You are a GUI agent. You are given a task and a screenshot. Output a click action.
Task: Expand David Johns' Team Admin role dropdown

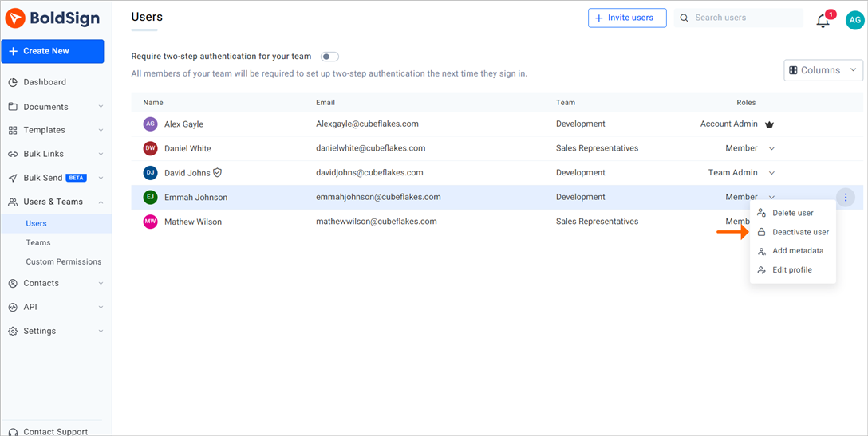(x=771, y=173)
